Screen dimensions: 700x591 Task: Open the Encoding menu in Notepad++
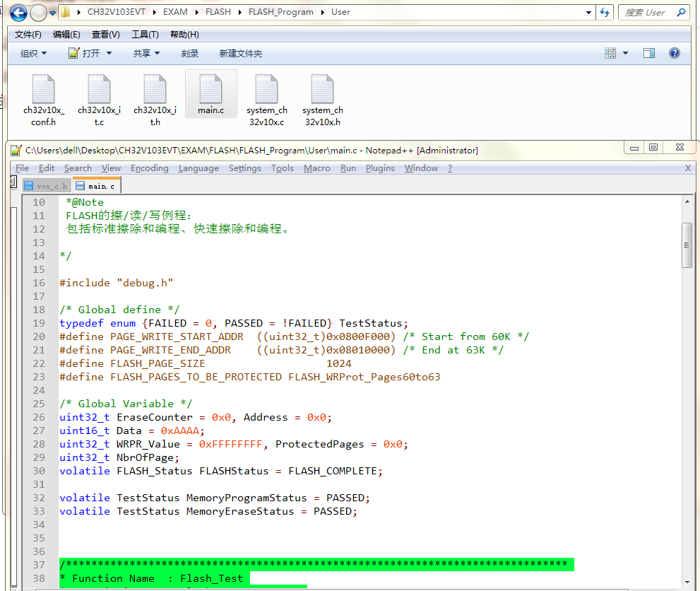[149, 168]
